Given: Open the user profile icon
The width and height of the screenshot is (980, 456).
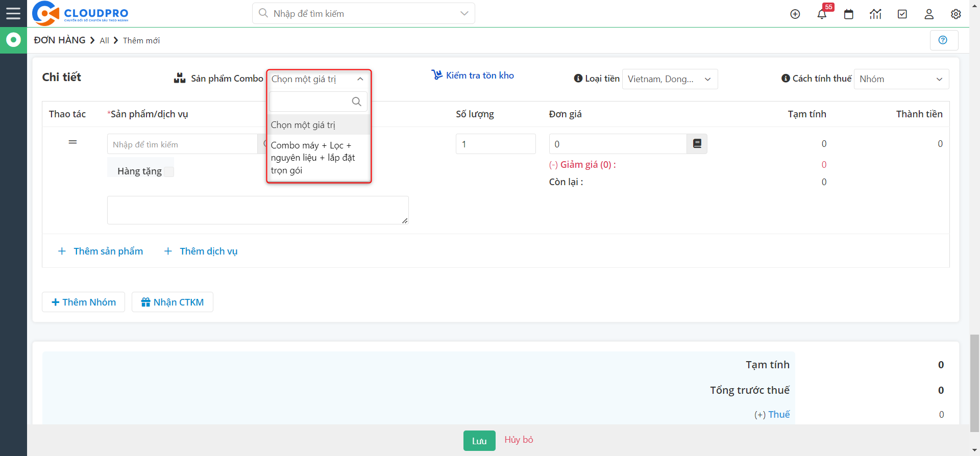Looking at the screenshot, I should pos(929,14).
